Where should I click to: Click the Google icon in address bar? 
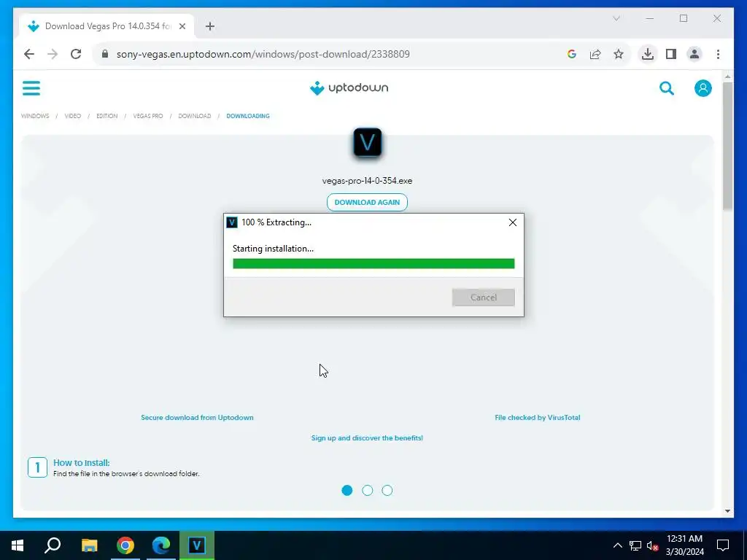point(572,54)
